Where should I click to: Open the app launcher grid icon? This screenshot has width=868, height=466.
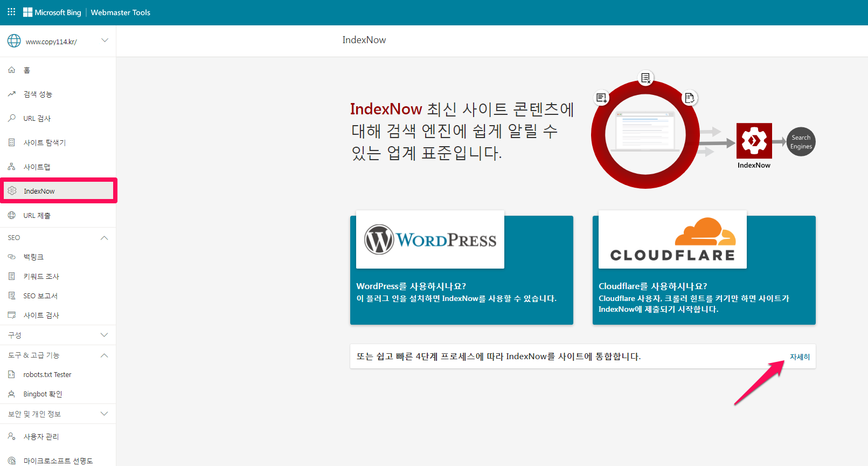(x=11, y=12)
